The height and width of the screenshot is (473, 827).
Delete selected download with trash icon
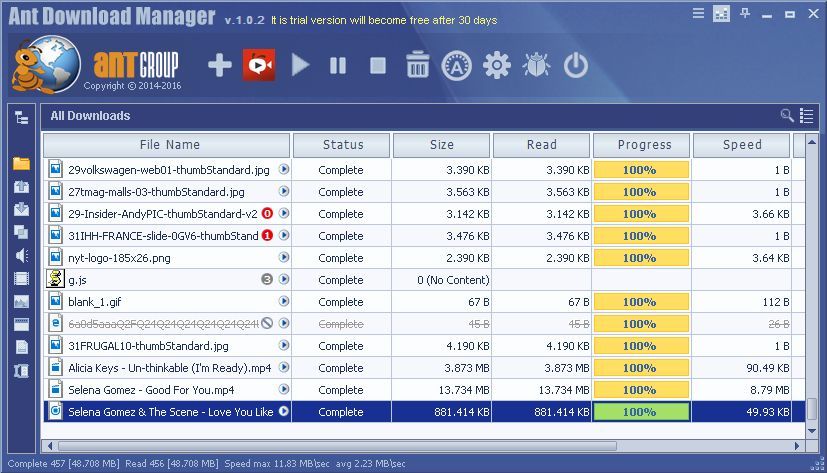[x=417, y=65]
